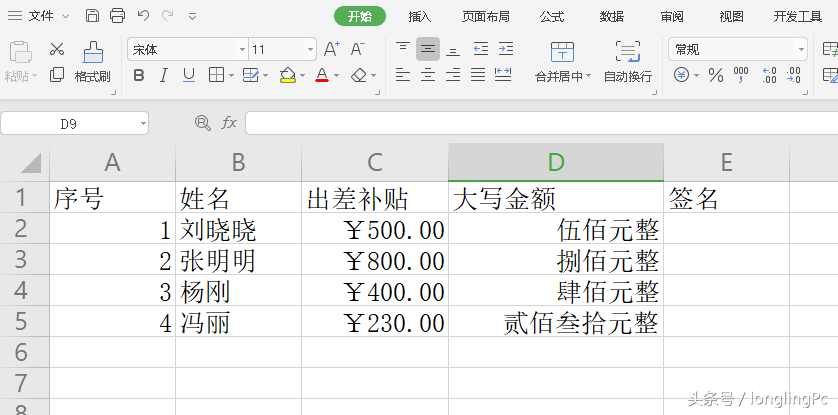Screen dimensions: 838x415
Task: Toggle italic formatting
Action: [x=164, y=75]
